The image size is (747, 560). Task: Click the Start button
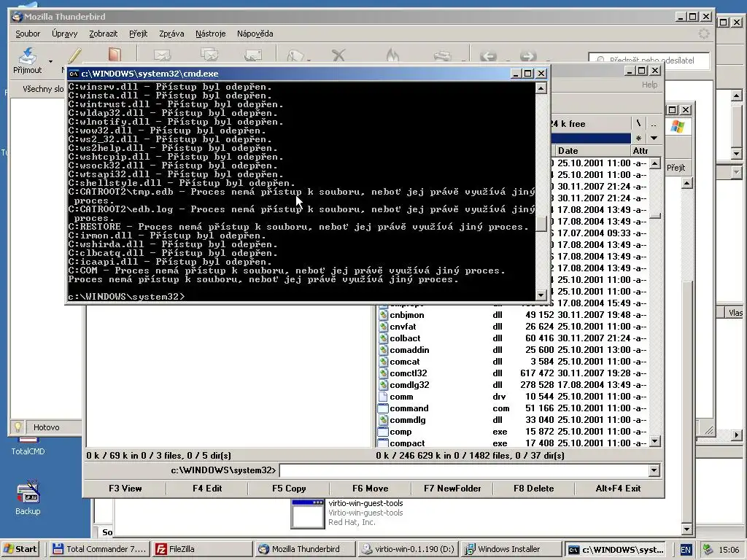pyautogui.click(x=20, y=549)
